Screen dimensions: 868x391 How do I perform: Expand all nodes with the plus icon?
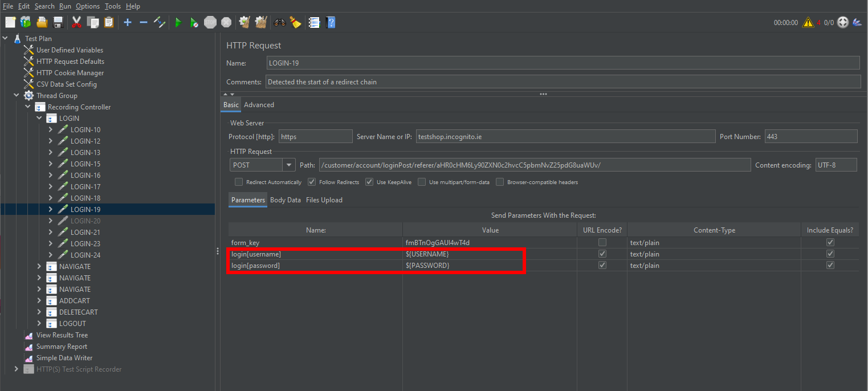[128, 22]
